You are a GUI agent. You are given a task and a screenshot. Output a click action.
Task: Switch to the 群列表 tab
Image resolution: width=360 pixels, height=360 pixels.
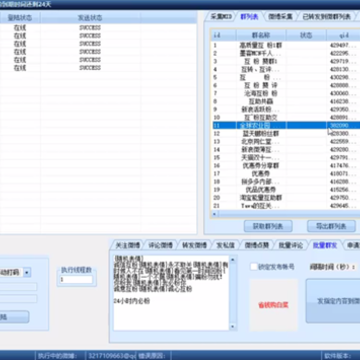coord(249,17)
